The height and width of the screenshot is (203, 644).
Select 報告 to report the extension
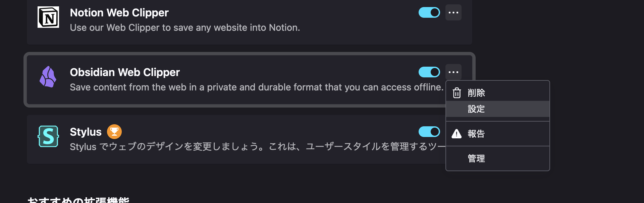pos(476,134)
